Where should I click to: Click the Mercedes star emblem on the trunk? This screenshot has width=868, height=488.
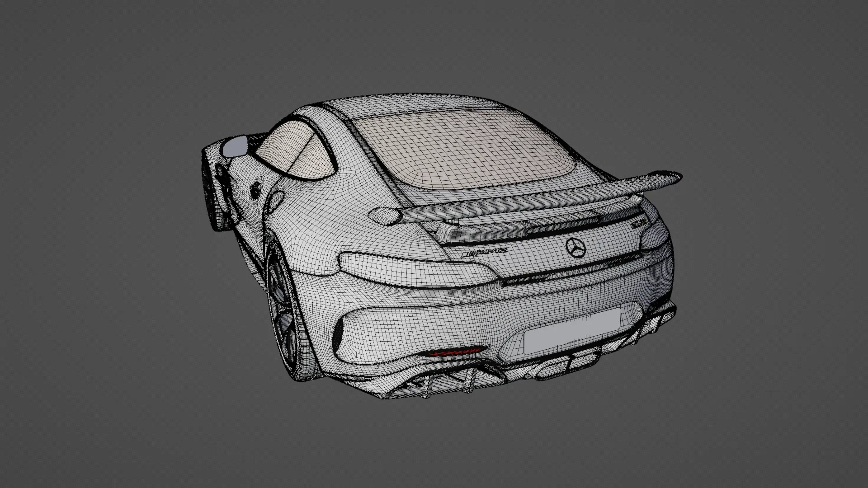(576, 248)
